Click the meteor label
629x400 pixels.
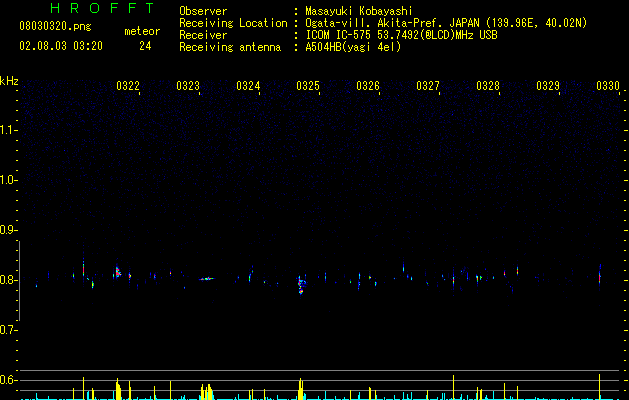pyautogui.click(x=142, y=31)
